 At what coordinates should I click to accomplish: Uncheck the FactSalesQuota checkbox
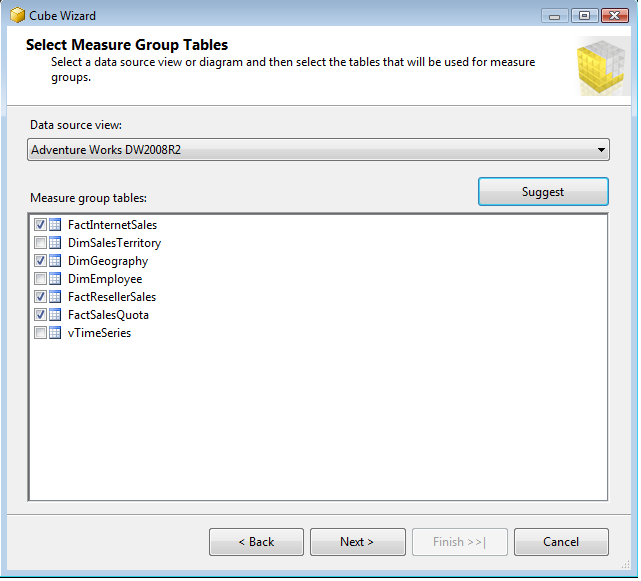[40, 314]
